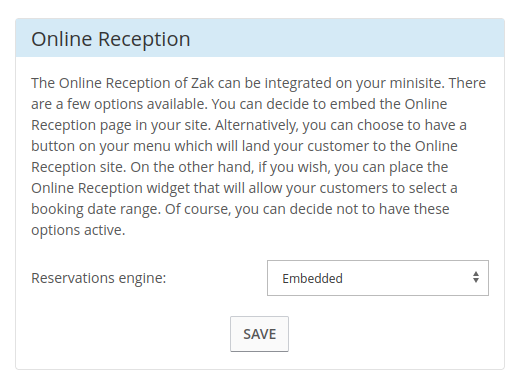
Task: Click the word 'minisite' in the first line
Action: click(x=417, y=83)
